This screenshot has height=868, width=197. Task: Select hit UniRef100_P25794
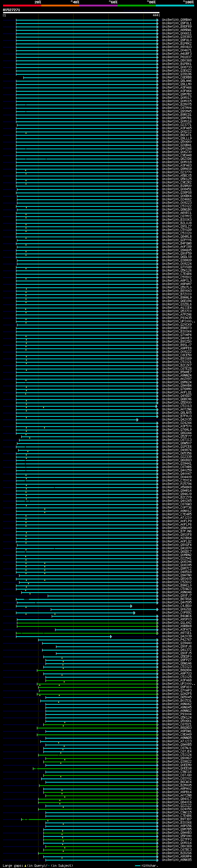coord(177,484)
